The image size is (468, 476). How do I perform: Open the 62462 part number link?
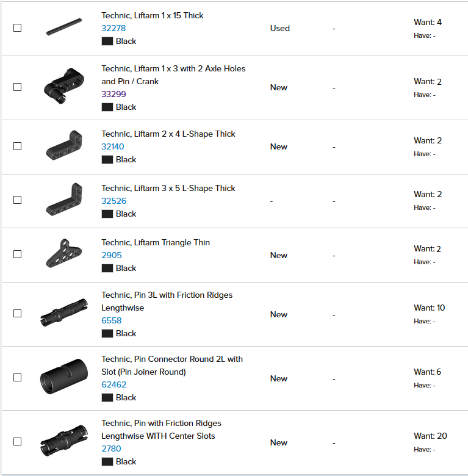[114, 384]
